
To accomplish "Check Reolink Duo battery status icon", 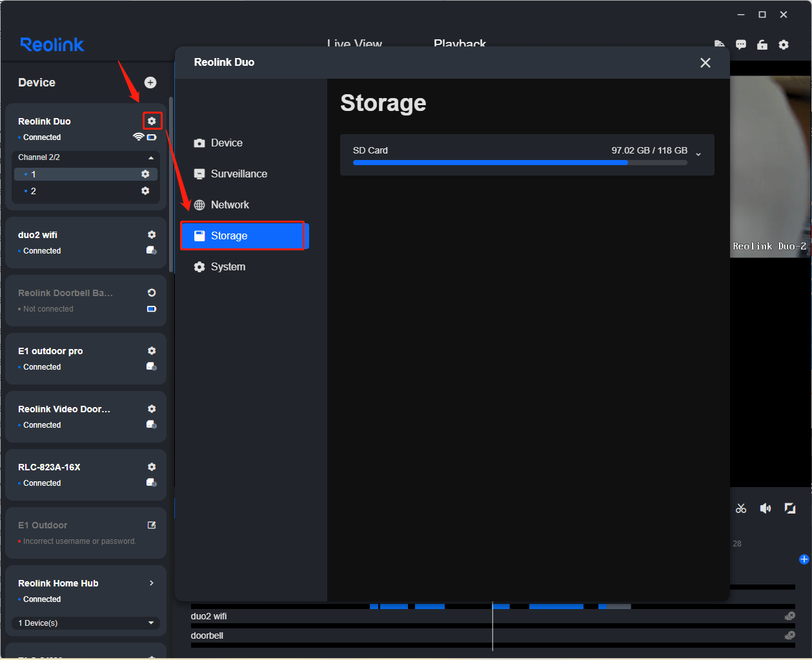I will [152, 137].
